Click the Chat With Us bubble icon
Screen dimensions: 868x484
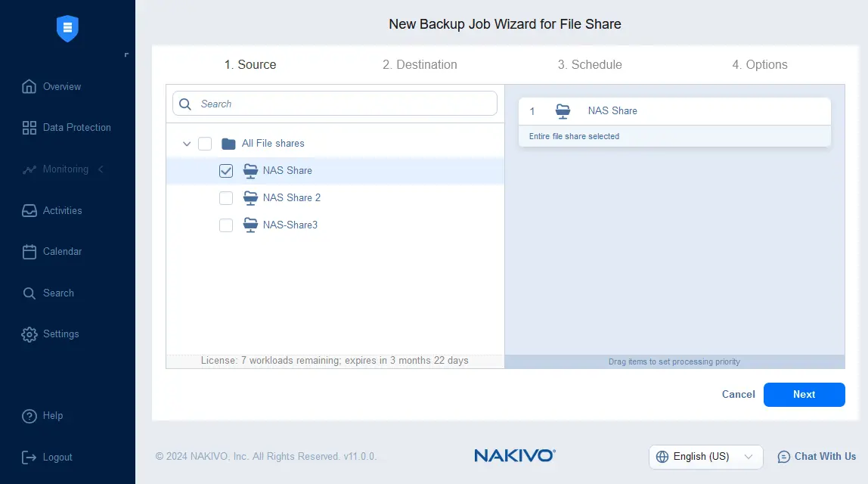[784, 457]
